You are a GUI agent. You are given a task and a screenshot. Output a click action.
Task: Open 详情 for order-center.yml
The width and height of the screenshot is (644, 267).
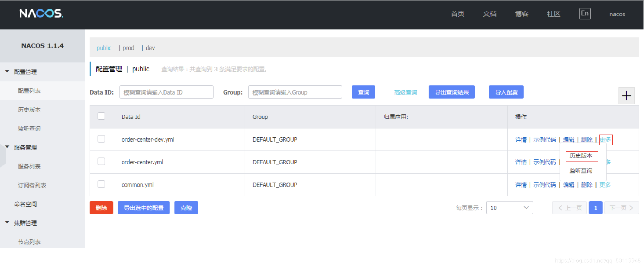(x=521, y=162)
